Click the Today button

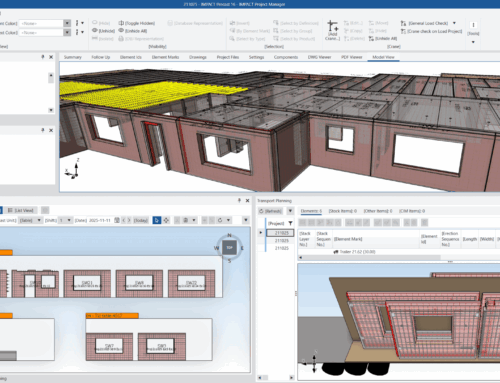point(141,220)
